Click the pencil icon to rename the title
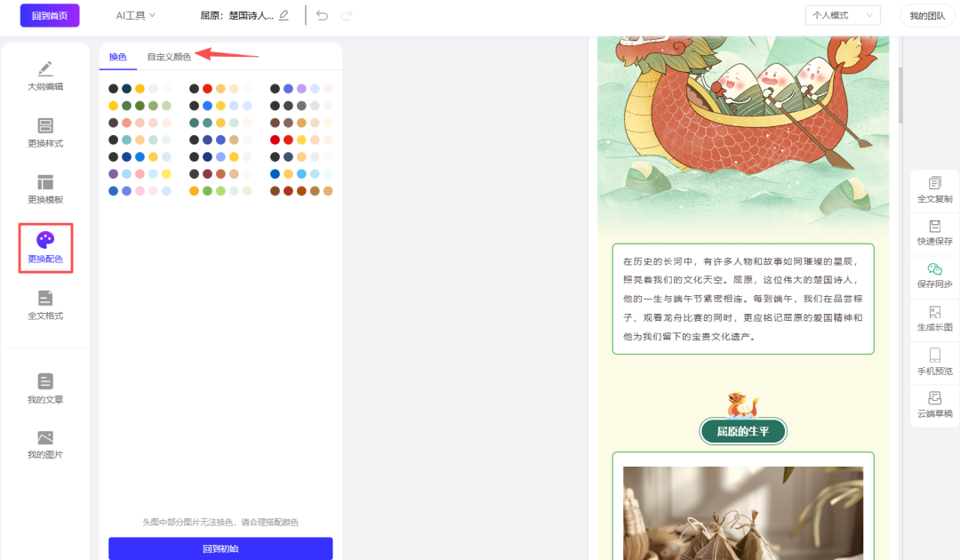 pyautogui.click(x=284, y=15)
